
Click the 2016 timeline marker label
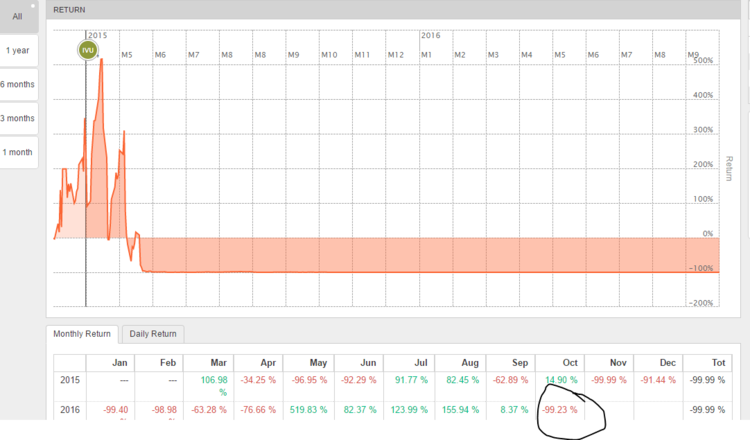pos(430,35)
